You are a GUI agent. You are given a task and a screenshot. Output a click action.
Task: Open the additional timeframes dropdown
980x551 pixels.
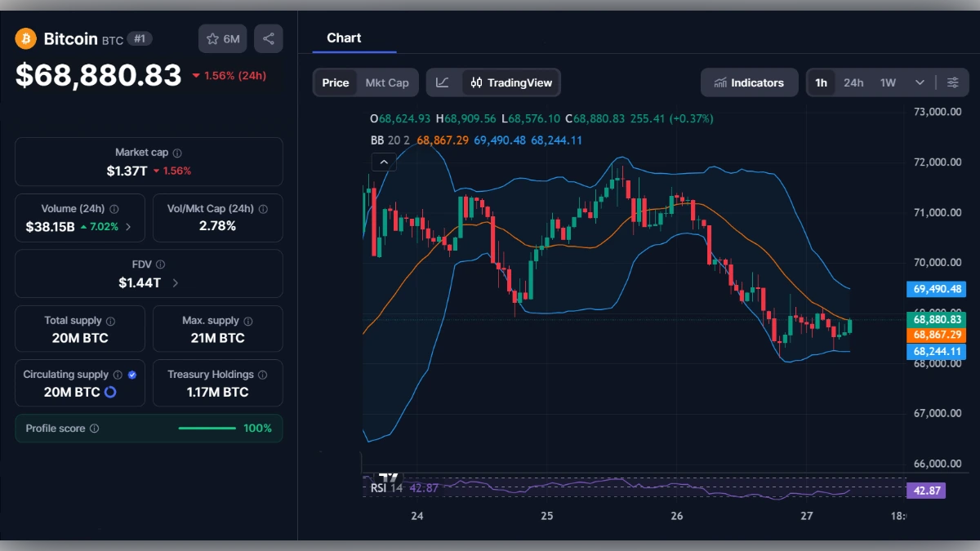click(920, 82)
